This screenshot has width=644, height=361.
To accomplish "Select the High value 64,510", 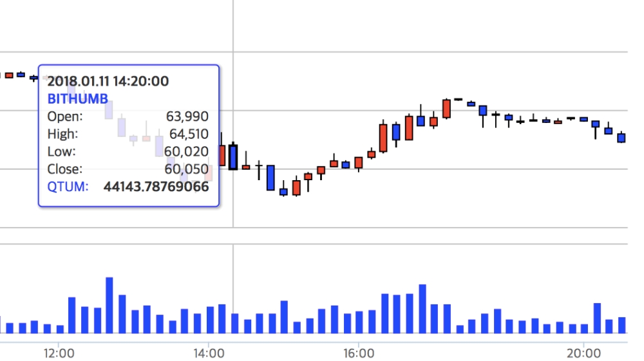I will pyautogui.click(x=187, y=134).
